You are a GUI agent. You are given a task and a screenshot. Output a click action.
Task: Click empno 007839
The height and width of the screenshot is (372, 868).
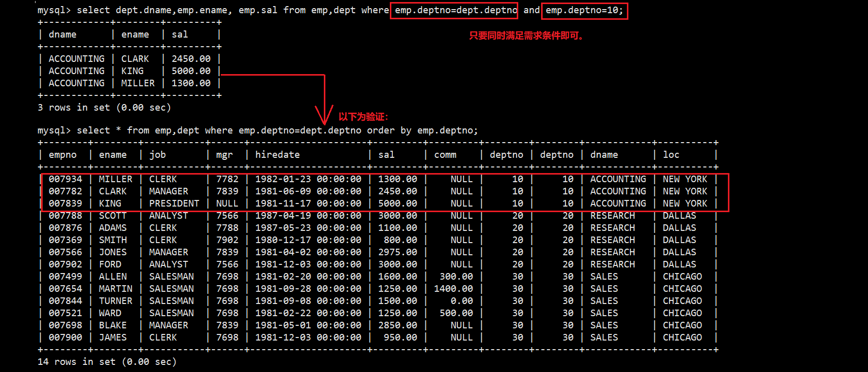click(65, 204)
